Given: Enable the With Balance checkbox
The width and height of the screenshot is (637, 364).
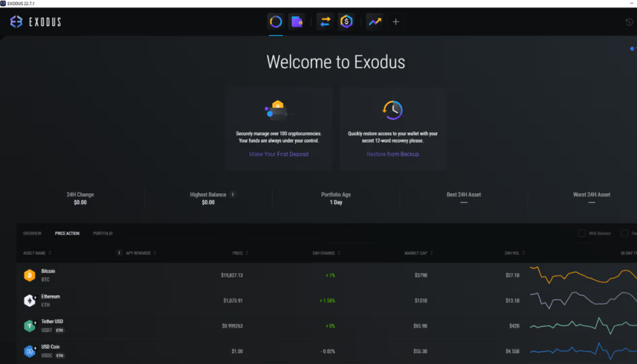Looking at the screenshot, I should pyautogui.click(x=582, y=233).
